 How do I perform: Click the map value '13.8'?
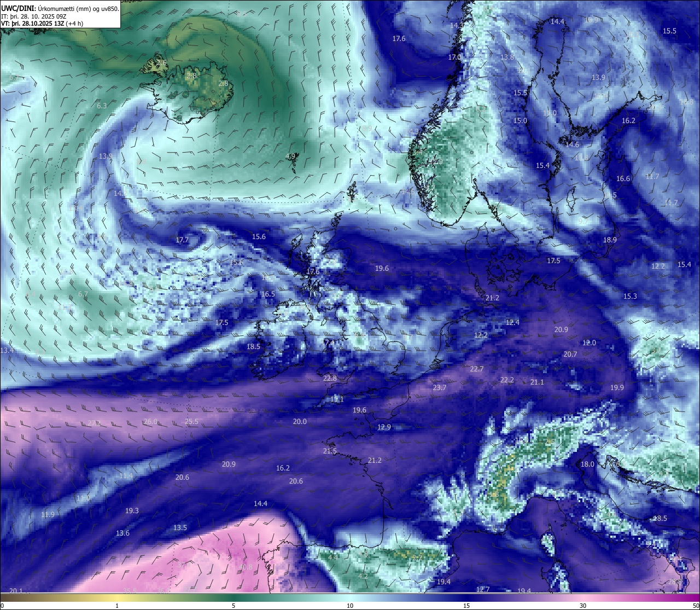point(507,57)
